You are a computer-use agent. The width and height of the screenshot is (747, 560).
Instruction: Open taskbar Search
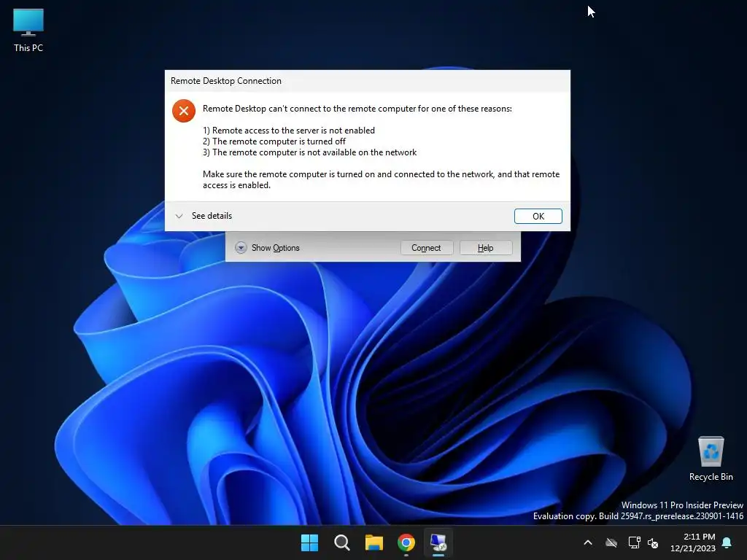coord(341,542)
